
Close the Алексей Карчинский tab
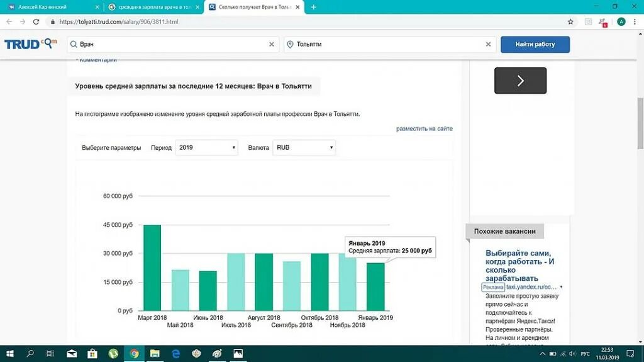tap(97, 7)
